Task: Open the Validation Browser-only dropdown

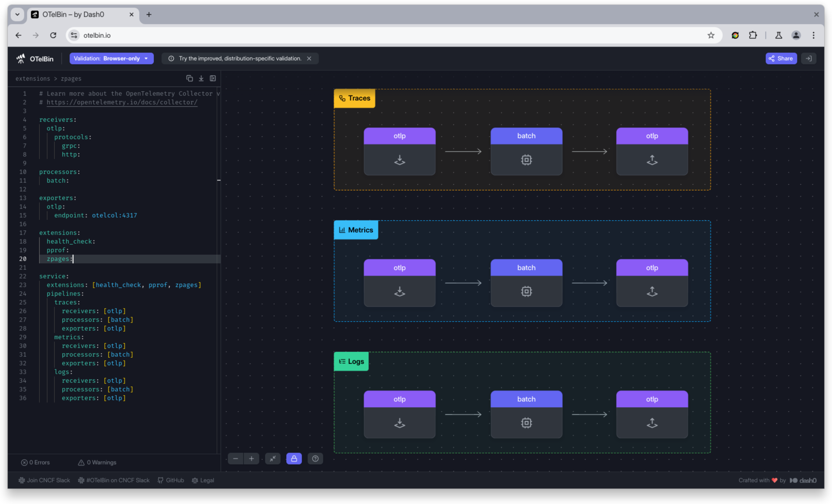Action: click(111, 58)
